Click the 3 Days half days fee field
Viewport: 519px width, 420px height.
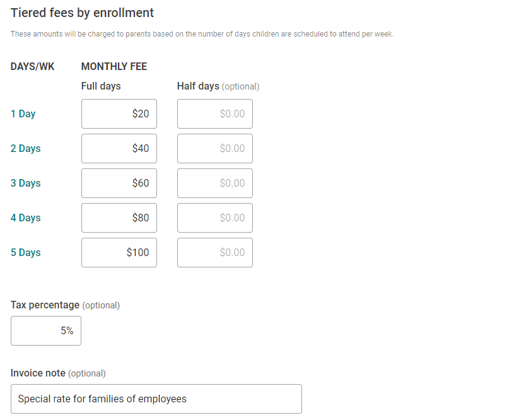[x=215, y=184]
